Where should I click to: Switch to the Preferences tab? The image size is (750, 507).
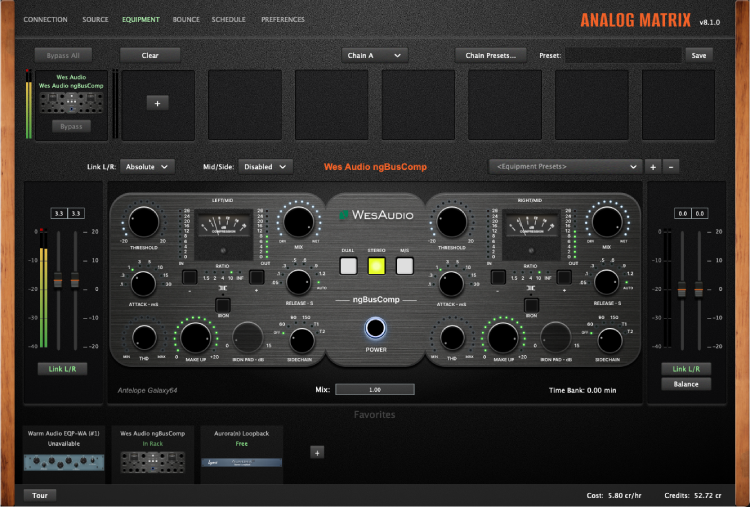coord(283,19)
